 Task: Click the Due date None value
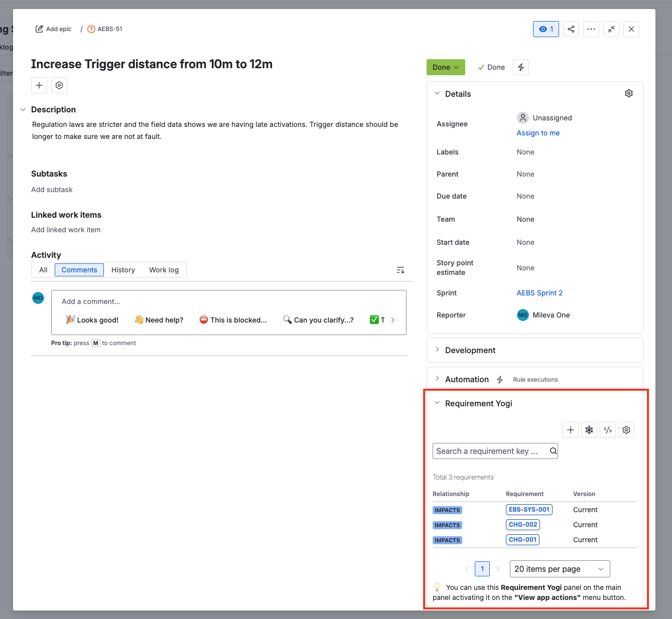pyautogui.click(x=525, y=196)
